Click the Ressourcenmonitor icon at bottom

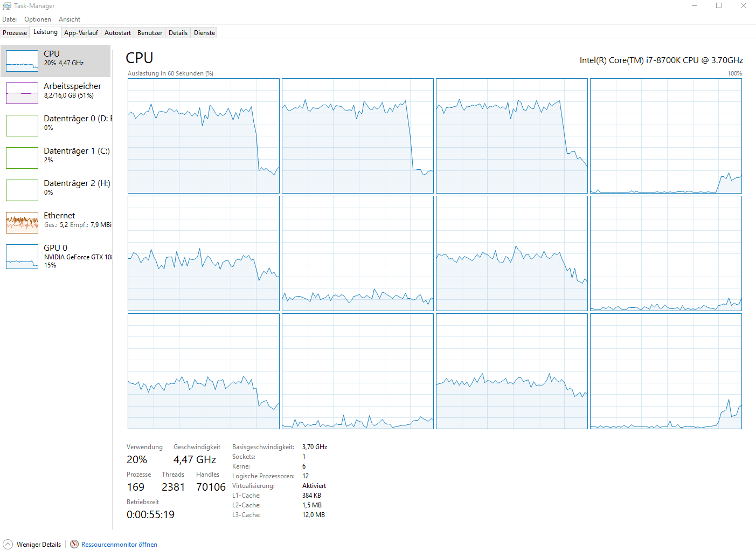pyautogui.click(x=74, y=544)
